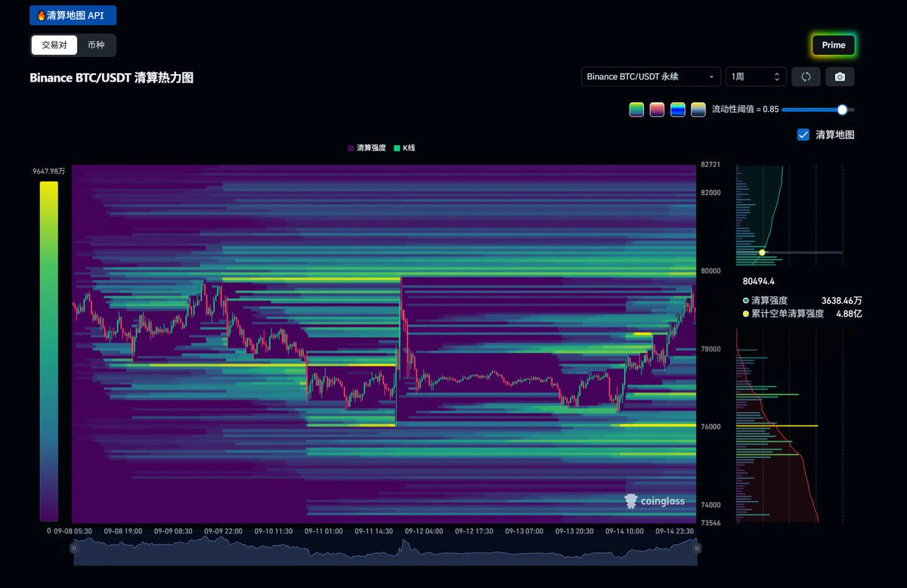Click the 09-10 11:30 time axis label
907x588 pixels.
pos(274,531)
